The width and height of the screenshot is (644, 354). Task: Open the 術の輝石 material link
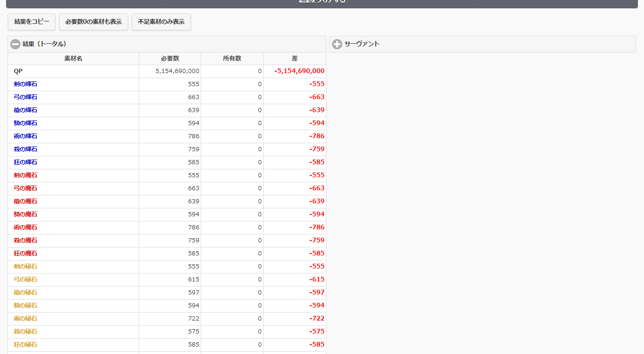26,136
